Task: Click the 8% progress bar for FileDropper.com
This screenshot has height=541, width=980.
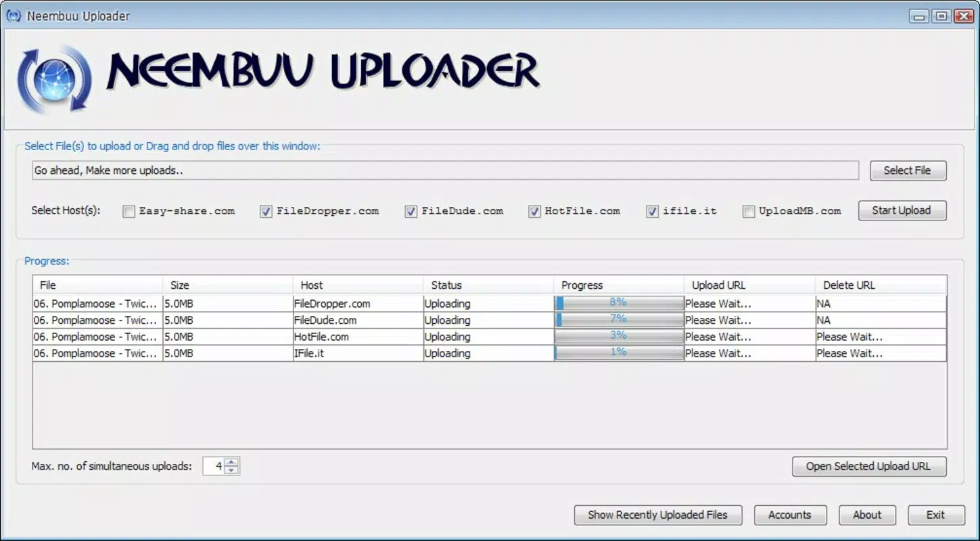Action: pos(619,303)
